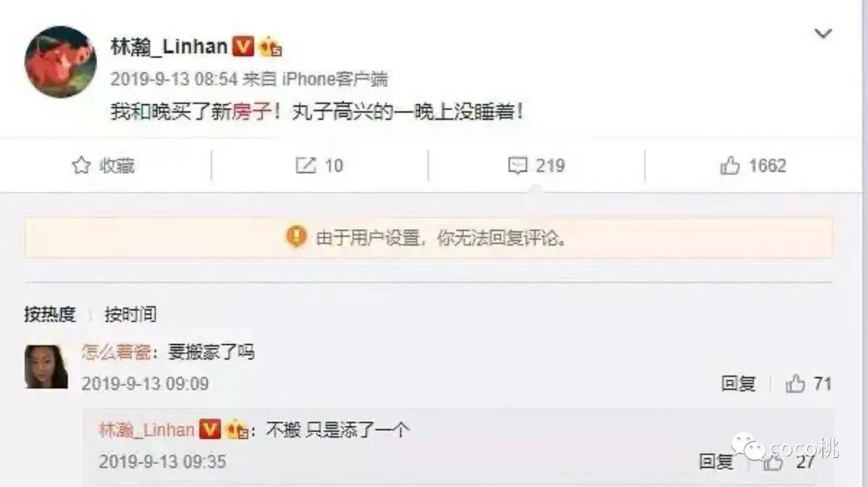Sort comments by 按热度
868x487 pixels.
tap(50, 314)
